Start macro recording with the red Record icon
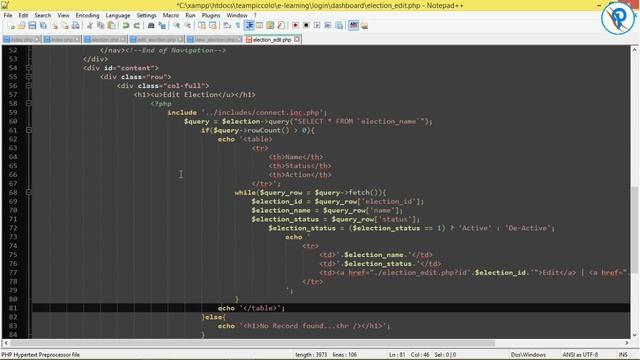This screenshot has width=640, height=360. pyautogui.click(x=295, y=26)
